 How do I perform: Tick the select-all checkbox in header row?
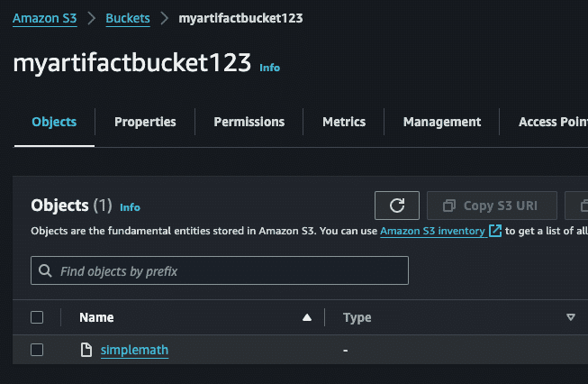pos(37,317)
